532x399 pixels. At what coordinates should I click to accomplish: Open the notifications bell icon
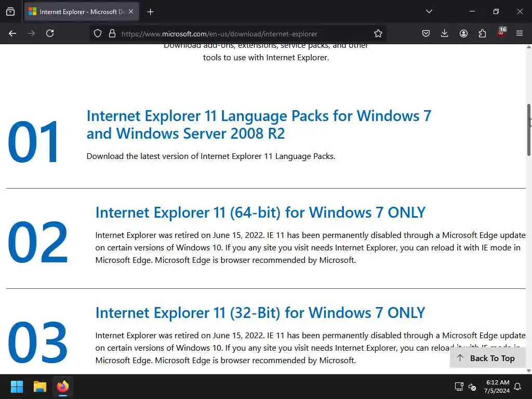coord(518,387)
